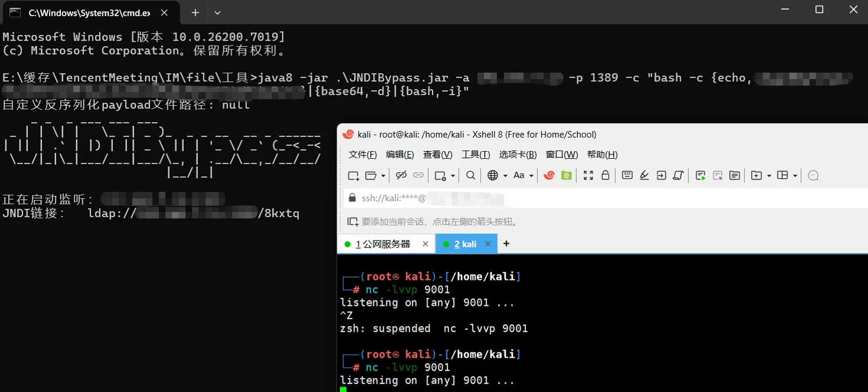Viewport: 868px width, 392px height.
Task: Close the cmd.exe tab in Windows Terminal
Action: (x=164, y=12)
